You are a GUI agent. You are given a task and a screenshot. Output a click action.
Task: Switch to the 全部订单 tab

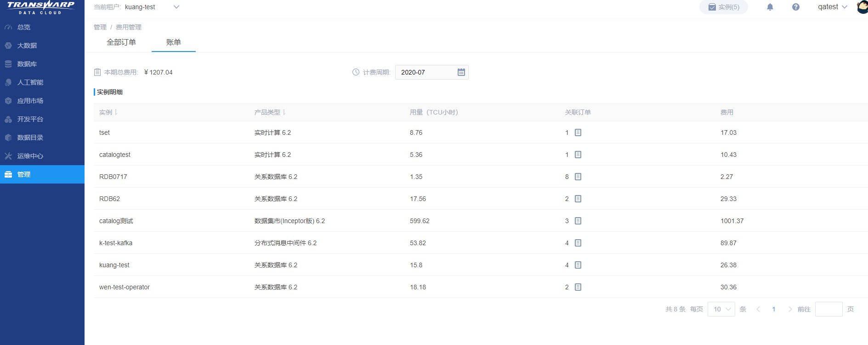pyautogui.click(x=121, y=42)
